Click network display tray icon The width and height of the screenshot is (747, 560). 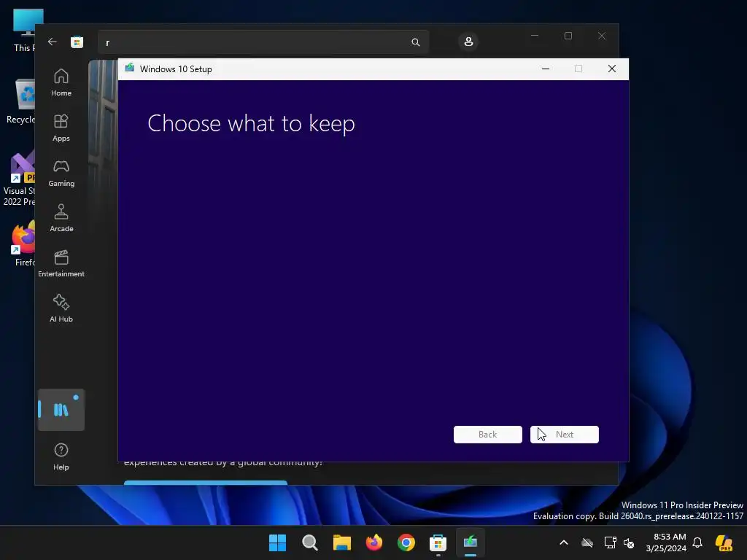[610, 542]
